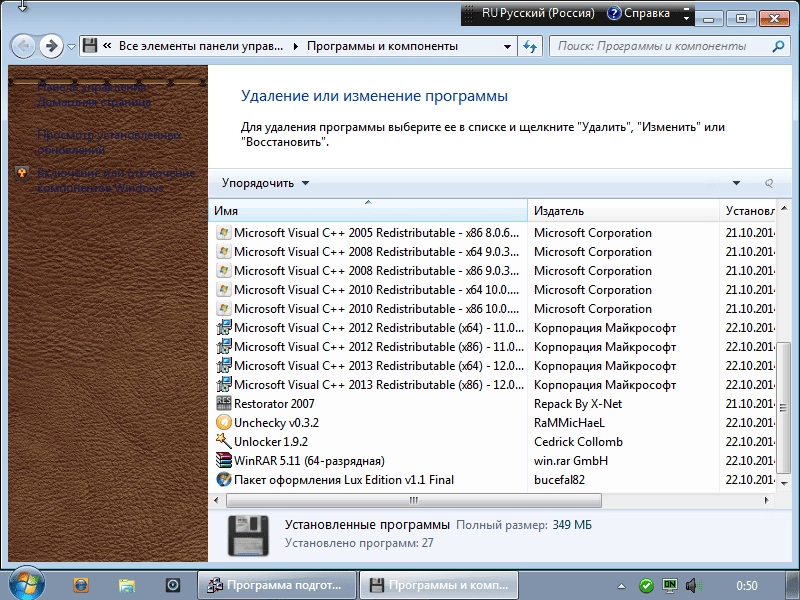
Task: Click publisher bucefal82
Action: (559, 480)
